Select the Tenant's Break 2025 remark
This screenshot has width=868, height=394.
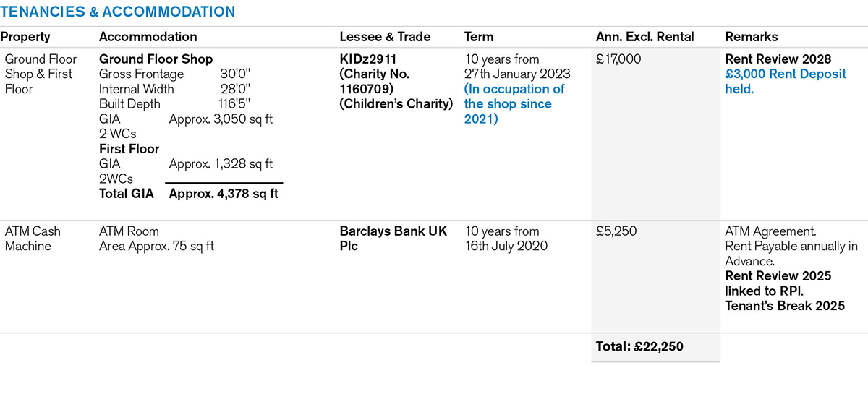click(785, 306)
